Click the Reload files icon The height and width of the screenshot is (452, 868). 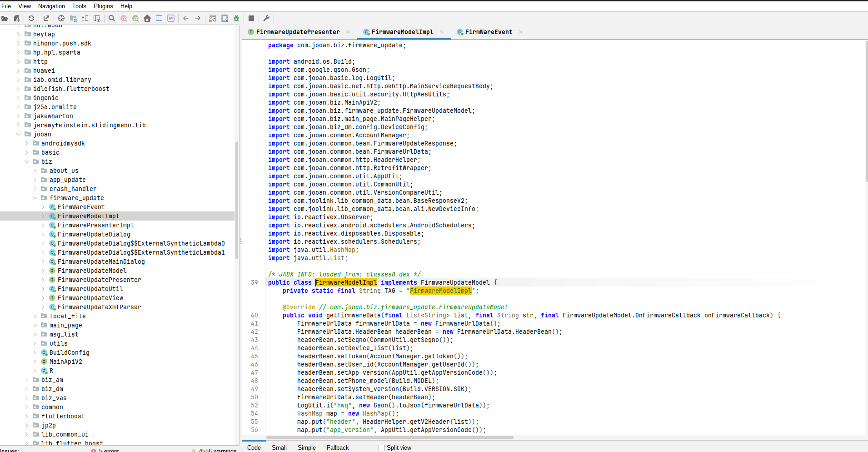pos(31,19)
